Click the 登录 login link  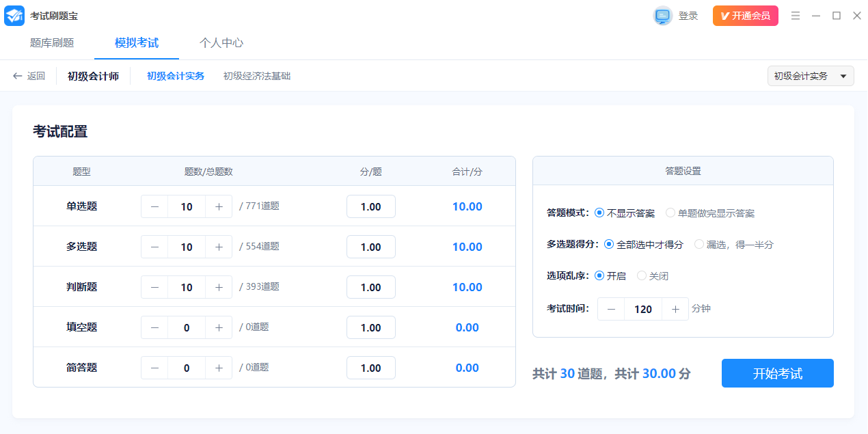click(688, 16)
